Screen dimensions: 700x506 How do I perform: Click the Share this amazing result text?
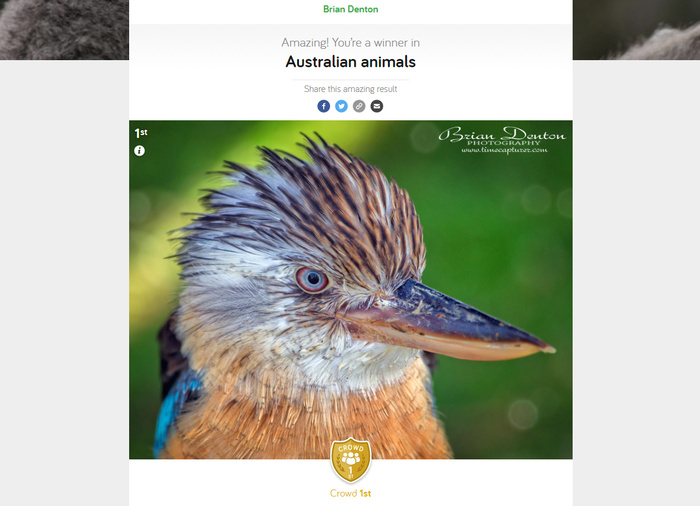click(x=350, y=89)
